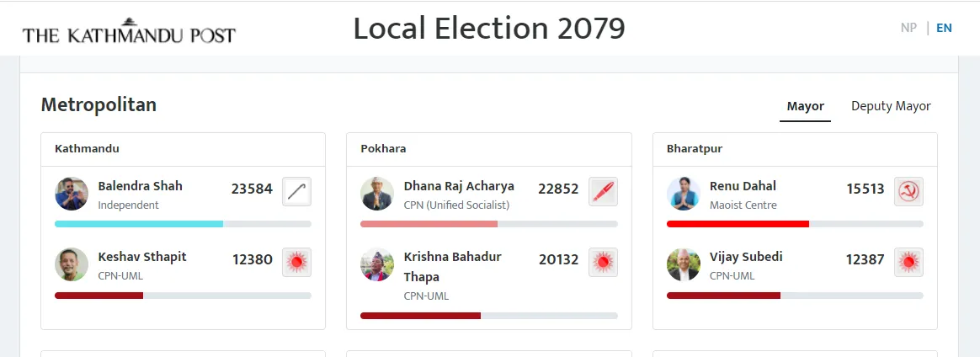Viewport: 980px width, 357px height.
Task: Open Balendra Shah's profile photo
Action: pos(72,193)
